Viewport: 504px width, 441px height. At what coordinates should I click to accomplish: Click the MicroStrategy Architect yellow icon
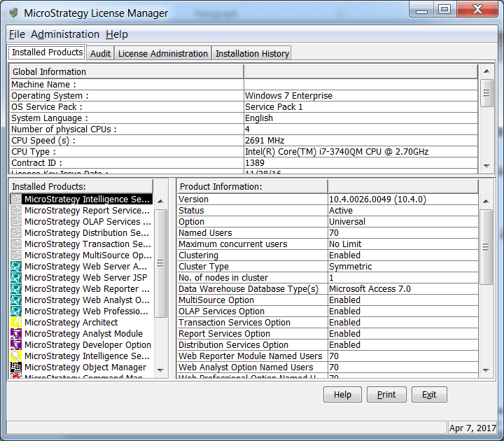[x=16, y=323]
